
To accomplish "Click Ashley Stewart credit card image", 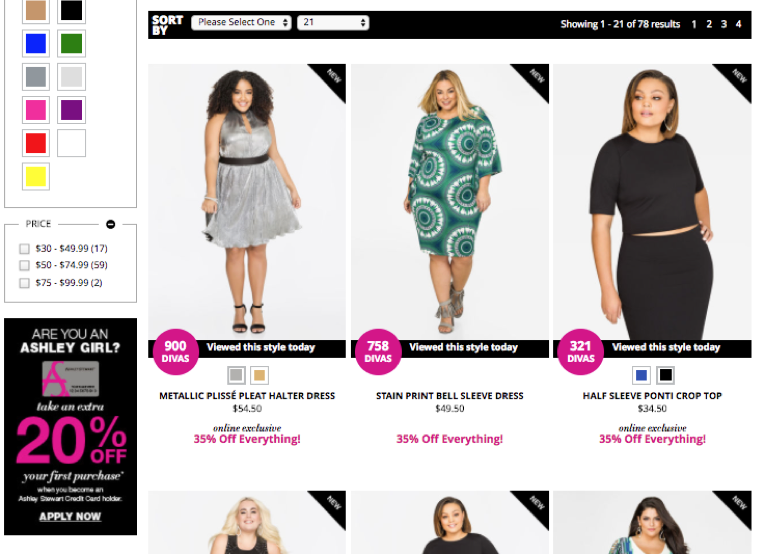I will [70, 378].
